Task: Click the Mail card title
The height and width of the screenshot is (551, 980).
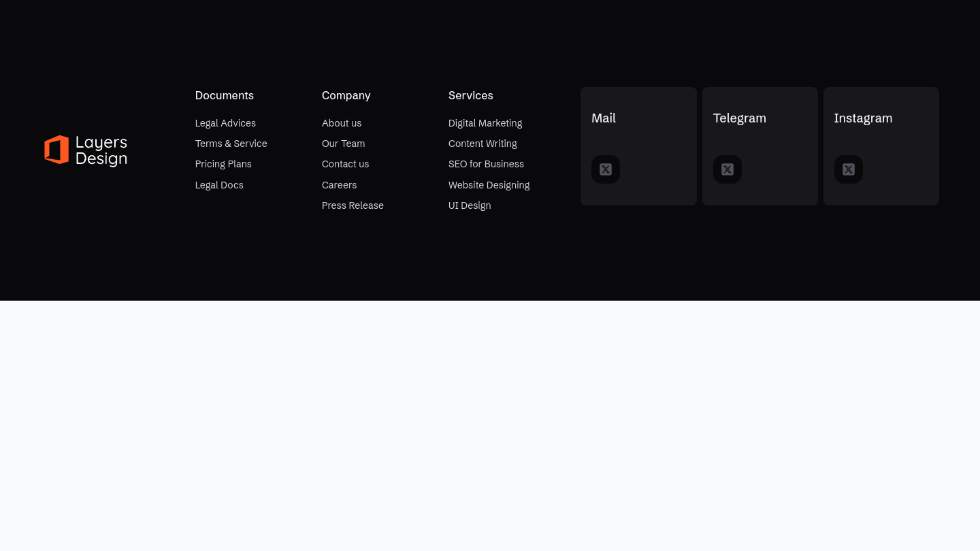Action: 604,118
